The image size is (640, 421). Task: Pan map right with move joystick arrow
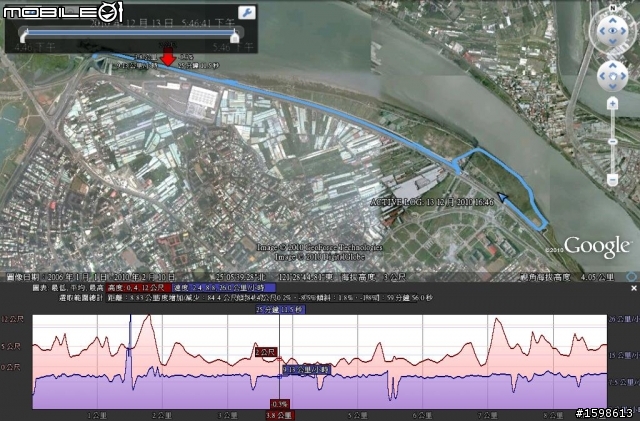tap(623, 76)
